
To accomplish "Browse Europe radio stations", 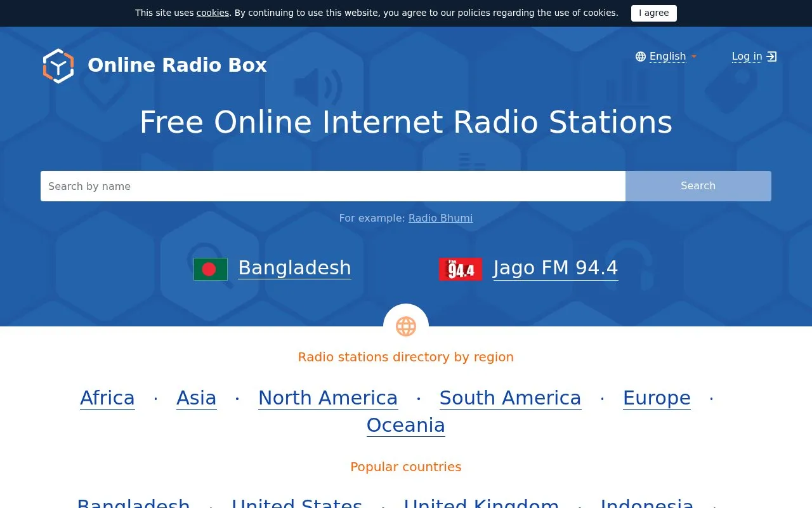I will (657, 398).
